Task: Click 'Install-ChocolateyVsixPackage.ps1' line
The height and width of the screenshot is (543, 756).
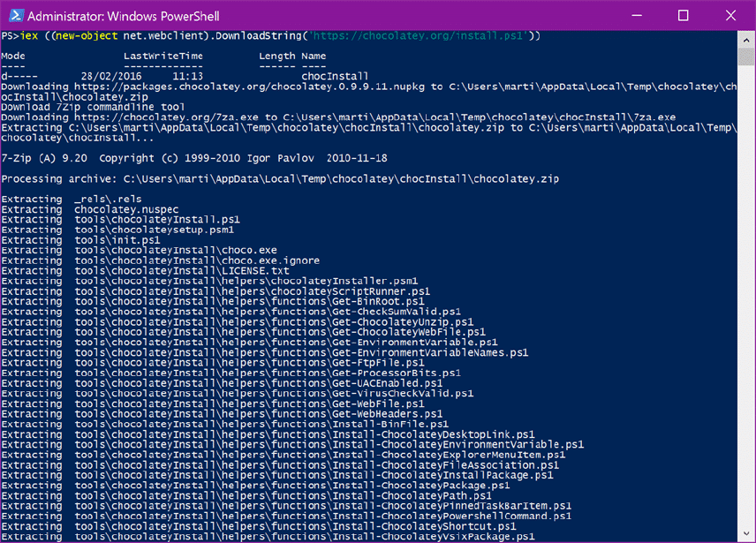Action: click(x=268, y=536)
